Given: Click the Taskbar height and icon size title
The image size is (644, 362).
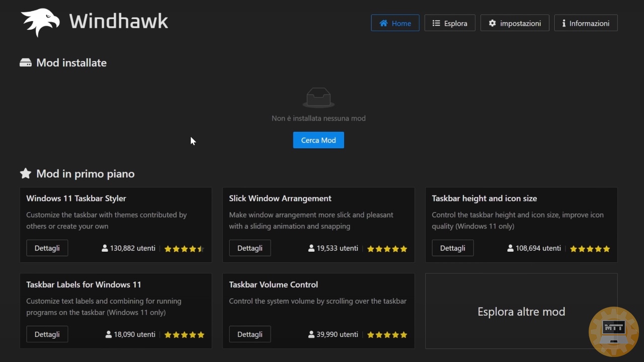Looking at the screenshot, I should point(484,198).
